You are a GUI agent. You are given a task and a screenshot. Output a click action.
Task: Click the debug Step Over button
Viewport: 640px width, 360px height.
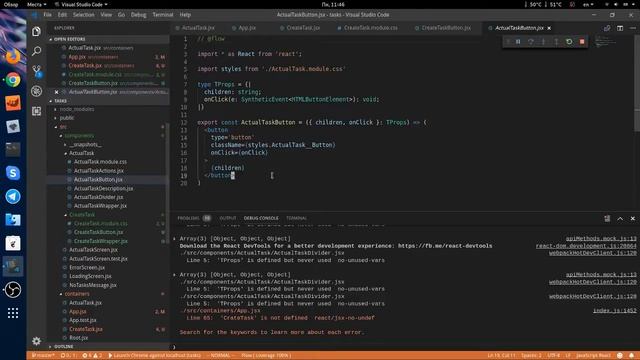(x=531, y=42)
